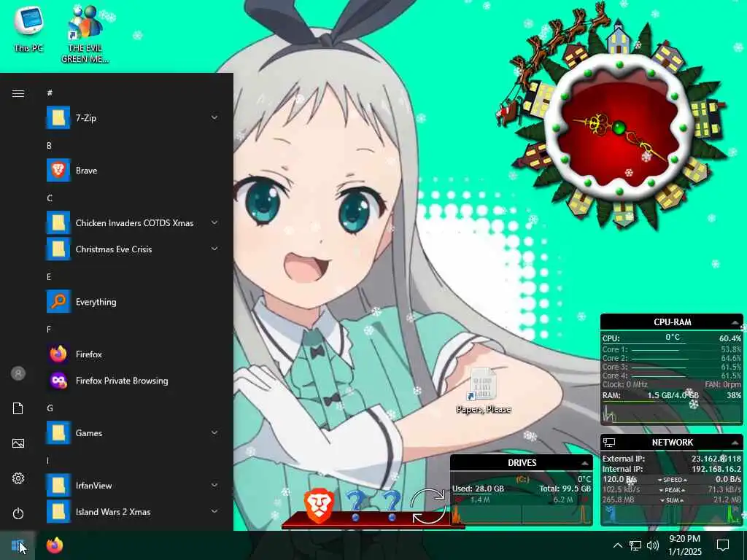Click the G letter group header
Image resolution: width=747 pixels, height=560 pixels.
pyautogui.click(x=50, y=408)
